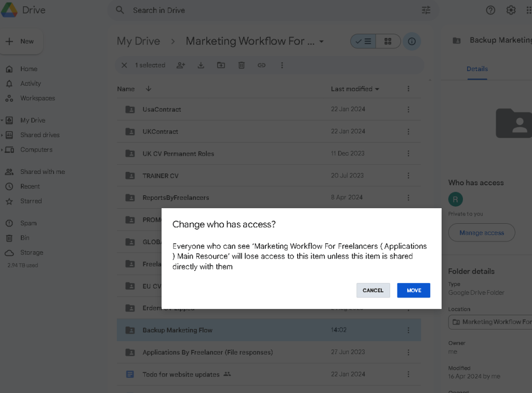Open Manage access for the folder
The image size is (532, 393).
[x=482, y=233]
